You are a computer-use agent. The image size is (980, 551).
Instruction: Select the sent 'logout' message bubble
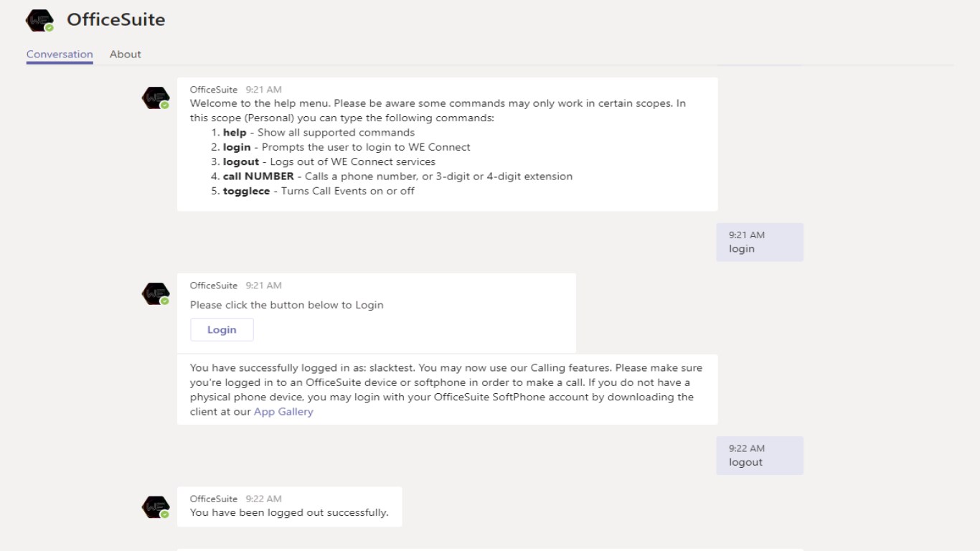click(x=760, y=456)
